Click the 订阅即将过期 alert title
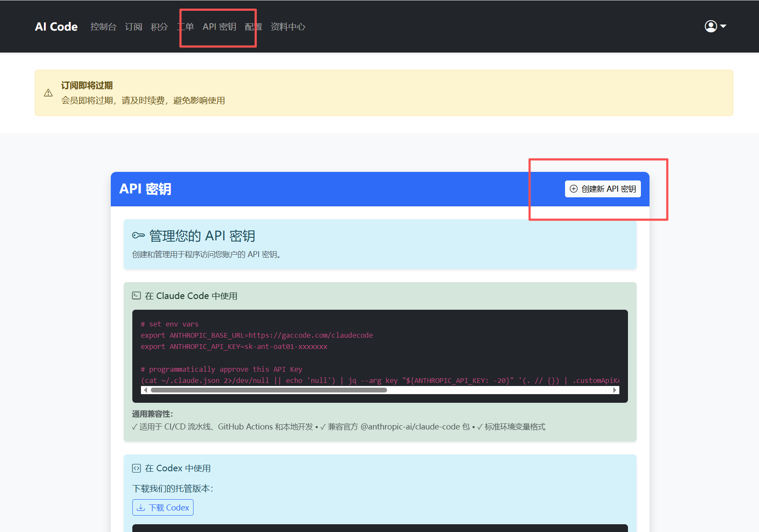The image size is (759, 532). 87,85
